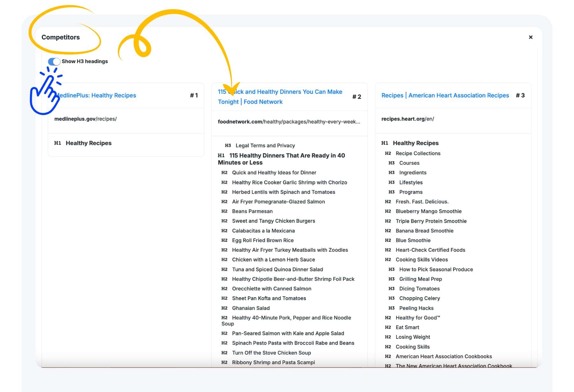This screenshot has height=392, width=574.
Task: Open the American Heart Association Recipes link
Action: click(x=445, y=95)
